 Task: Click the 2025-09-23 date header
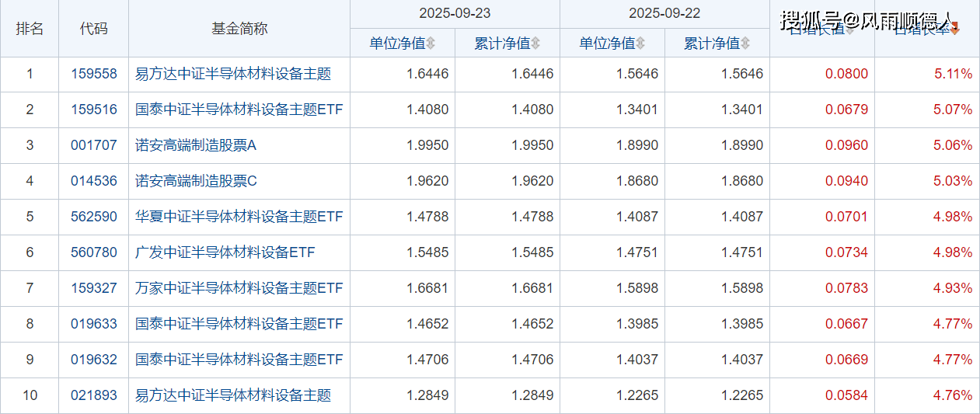[x=455, y=14]
